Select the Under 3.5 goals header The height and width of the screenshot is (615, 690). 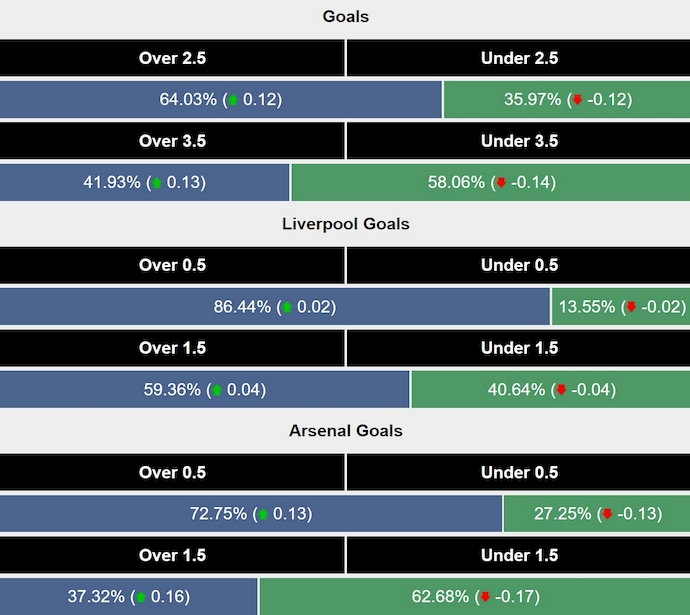pyautogui.click(x=518, y=141)
